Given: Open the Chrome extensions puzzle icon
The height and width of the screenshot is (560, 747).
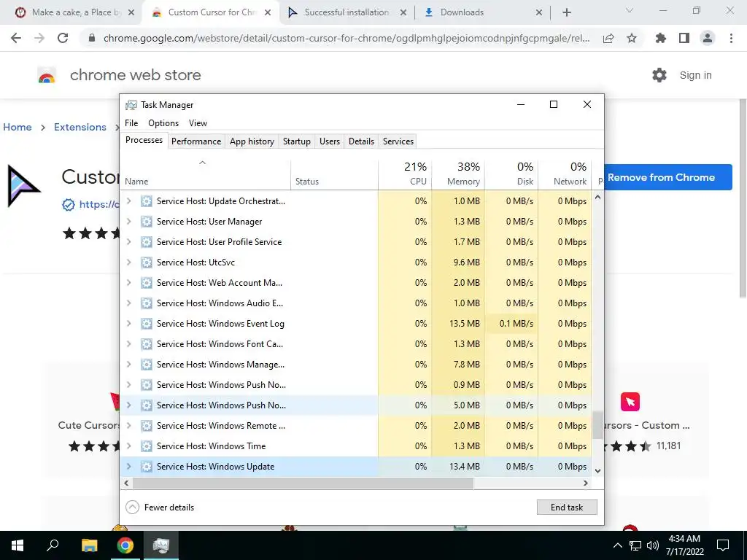Looking at the screenshot, I should [x=661, y=38].
